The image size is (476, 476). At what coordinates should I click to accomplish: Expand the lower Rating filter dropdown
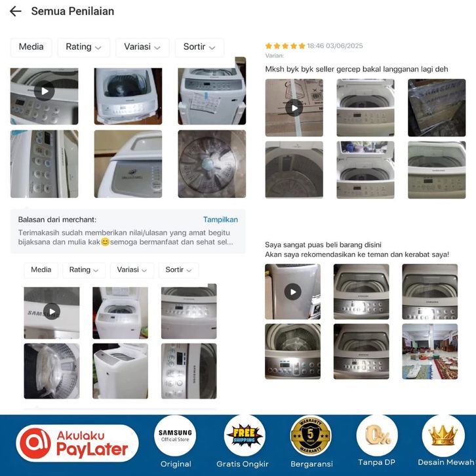[x=84, y=270]
